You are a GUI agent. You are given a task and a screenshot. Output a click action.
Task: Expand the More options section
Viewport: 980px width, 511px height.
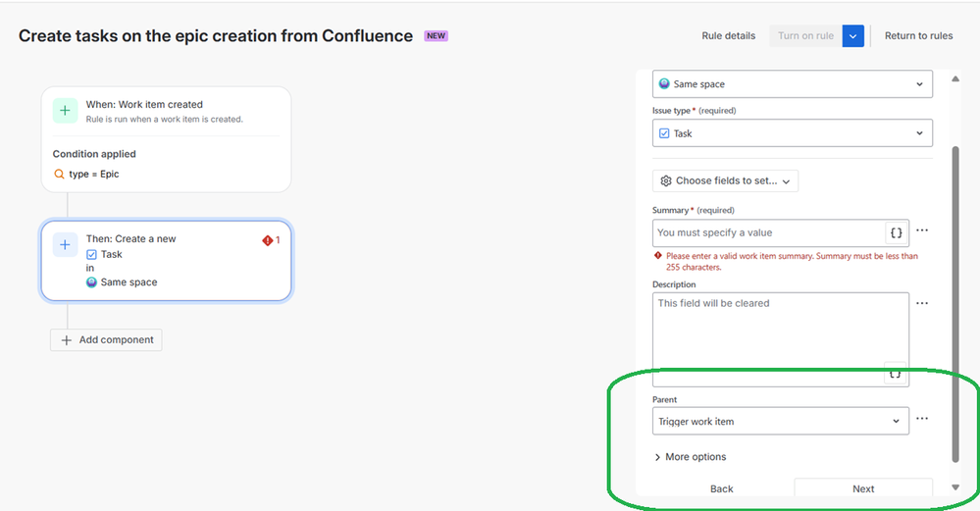691,457
